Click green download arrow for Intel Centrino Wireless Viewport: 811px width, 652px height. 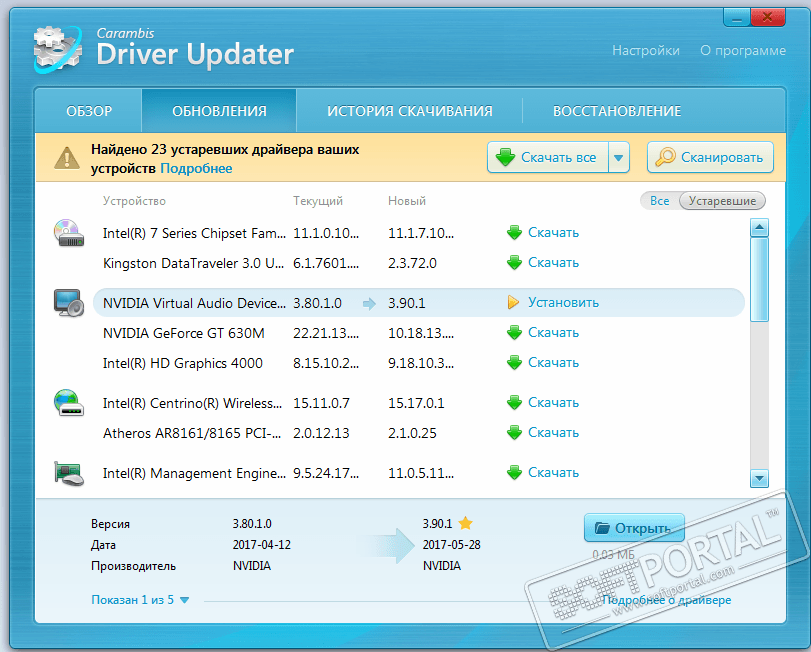pos(514,402)
